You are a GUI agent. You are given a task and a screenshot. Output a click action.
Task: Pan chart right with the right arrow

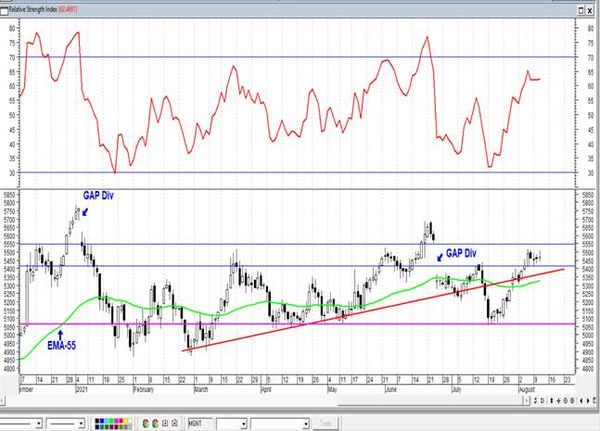[x=588, y=401]
